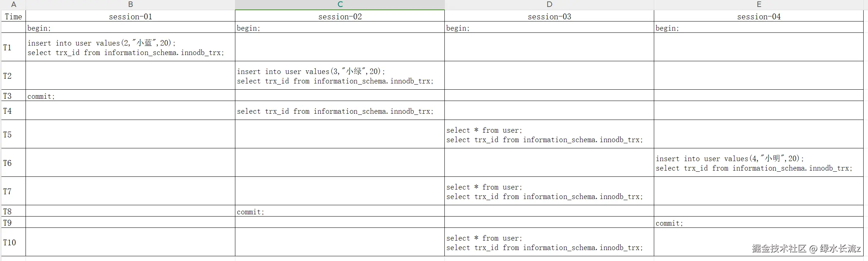Select session-03's query cell in row T5

tap(549, 135)
